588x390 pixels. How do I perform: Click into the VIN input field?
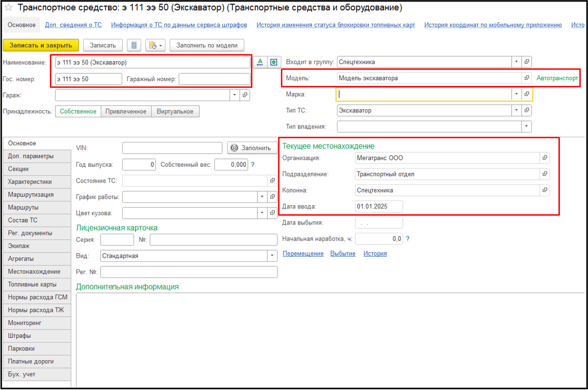coord(172,148)
